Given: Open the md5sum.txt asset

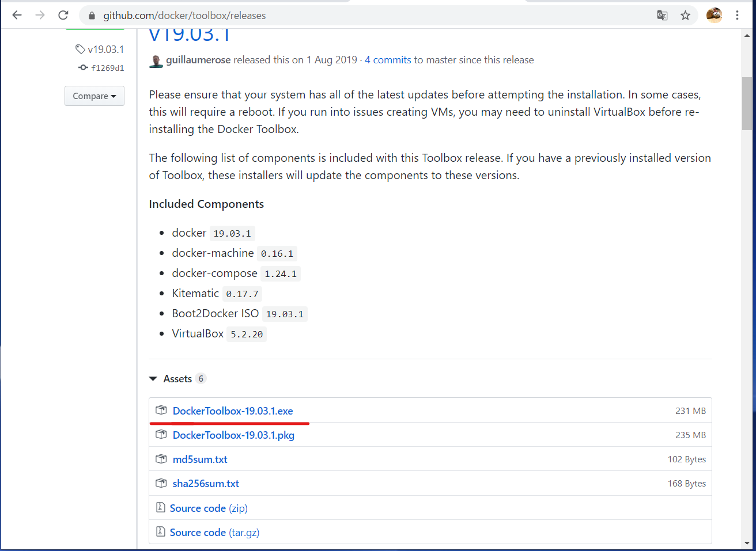Looking at the screenshot, I should click(200, 459).
